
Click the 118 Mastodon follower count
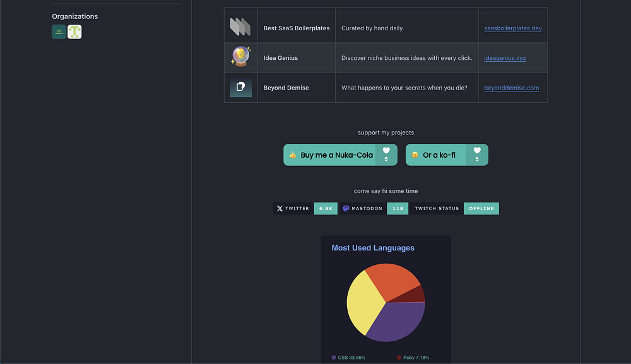click(x=398, y=208)
